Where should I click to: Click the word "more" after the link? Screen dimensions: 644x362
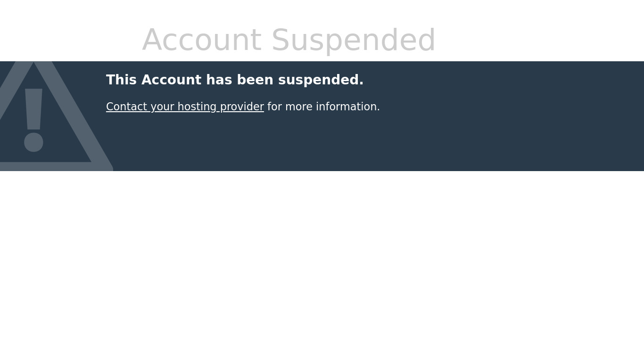[299, 107]
